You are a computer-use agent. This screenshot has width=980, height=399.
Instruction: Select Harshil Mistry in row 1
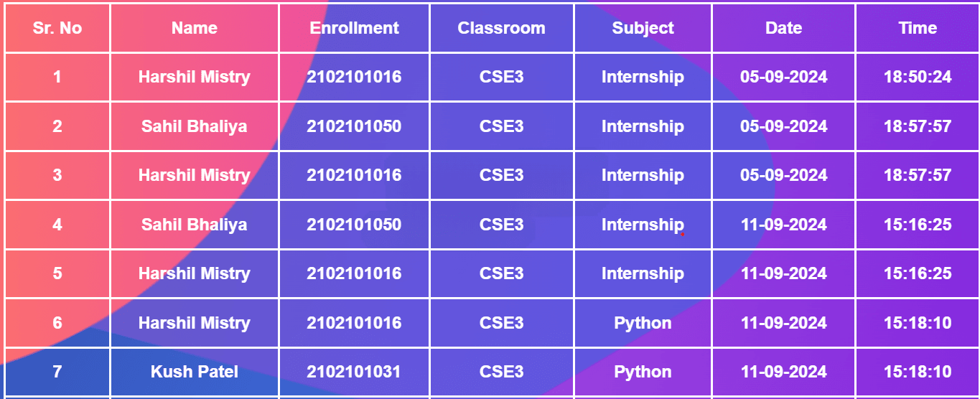[x=195, y=77]
